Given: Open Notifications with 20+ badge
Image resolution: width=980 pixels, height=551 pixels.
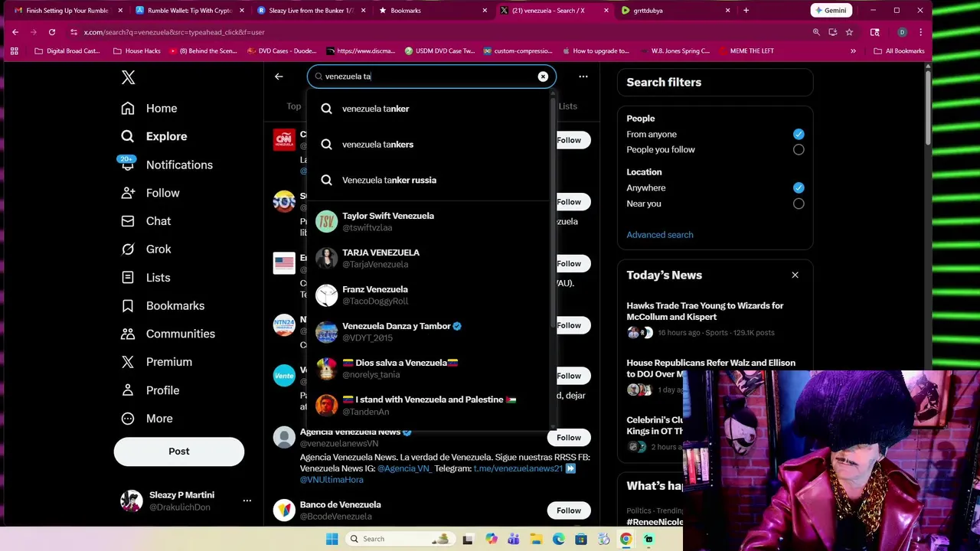Looking at the screenshot, I should pos(167,165).
